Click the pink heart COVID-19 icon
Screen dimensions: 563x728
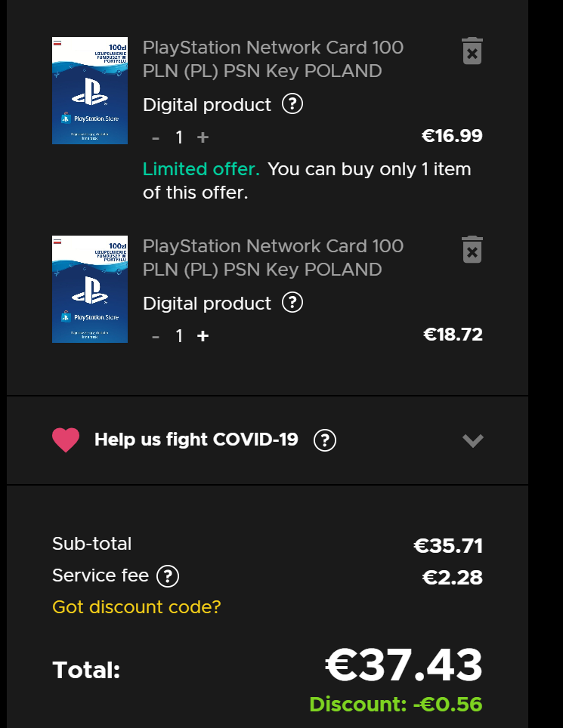coord(66,440)
